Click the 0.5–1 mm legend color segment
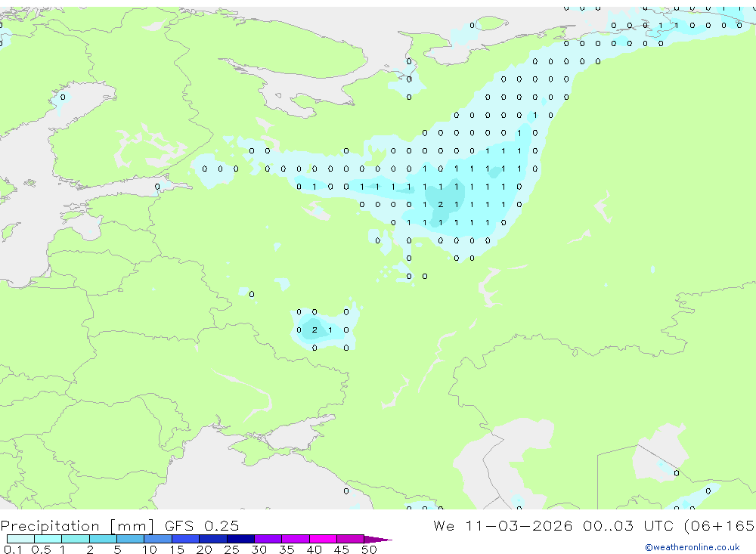 [x=48, y=539]
